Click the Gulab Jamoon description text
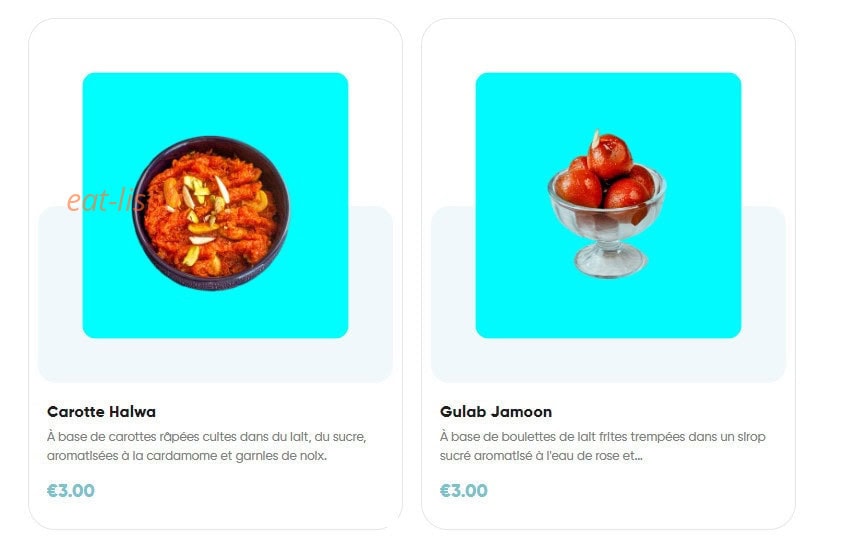 pyautogui.click(x=602, y=446)
